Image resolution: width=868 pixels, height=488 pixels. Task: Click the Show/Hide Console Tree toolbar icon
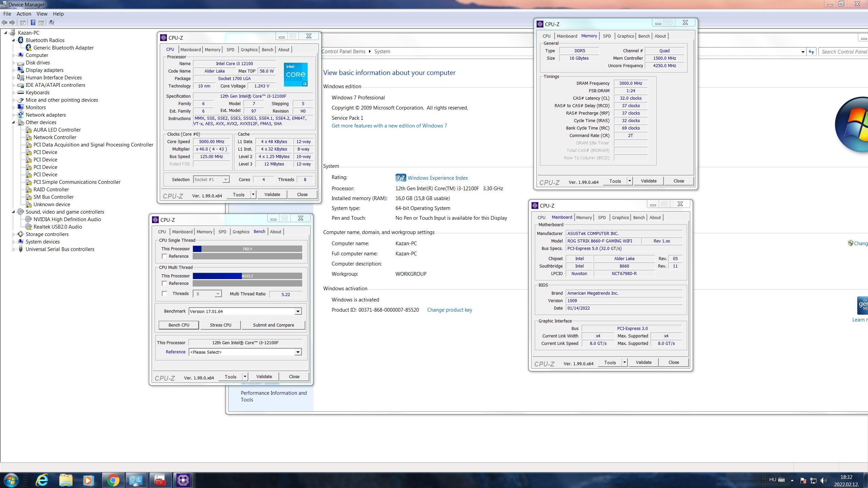click(23, 22)
